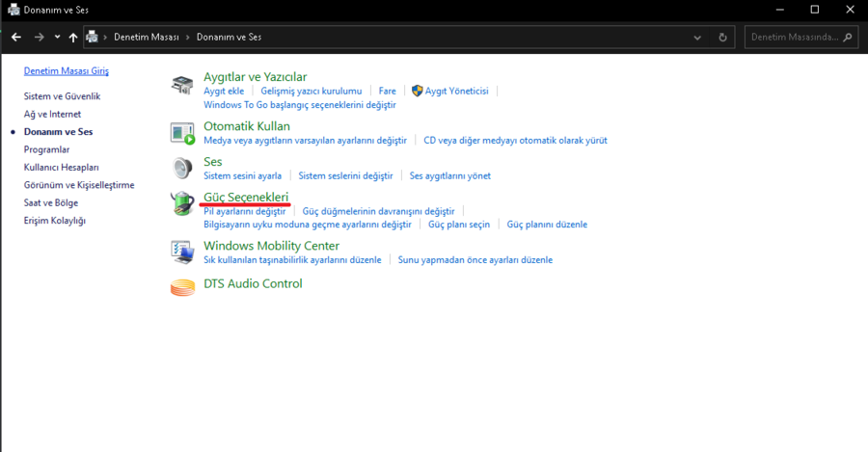Select Saat ve Bölge in sidebar
Viewport: 868px width, 452px height.
51,202
